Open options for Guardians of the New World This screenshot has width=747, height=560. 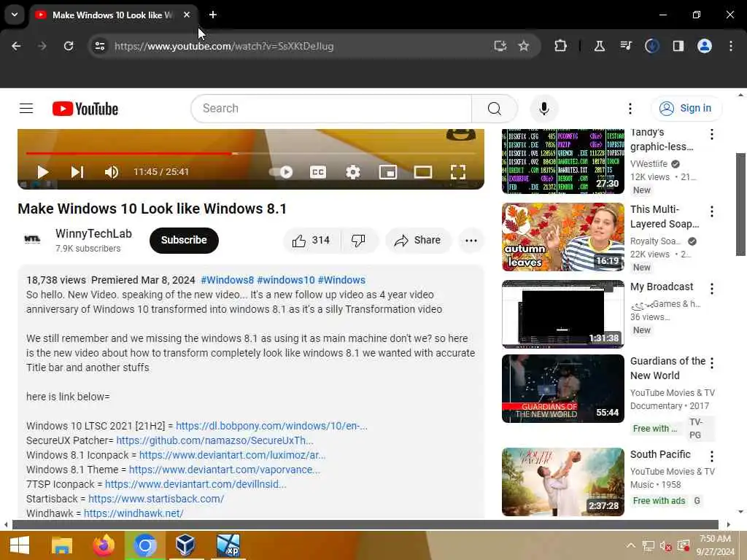pos(712,363)
